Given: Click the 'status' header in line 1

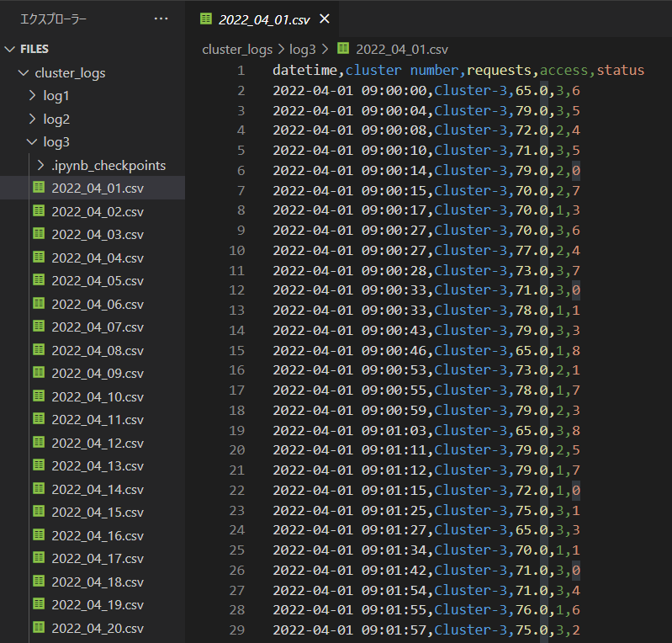Looking at the screenshot, I should tap(621, 70).
